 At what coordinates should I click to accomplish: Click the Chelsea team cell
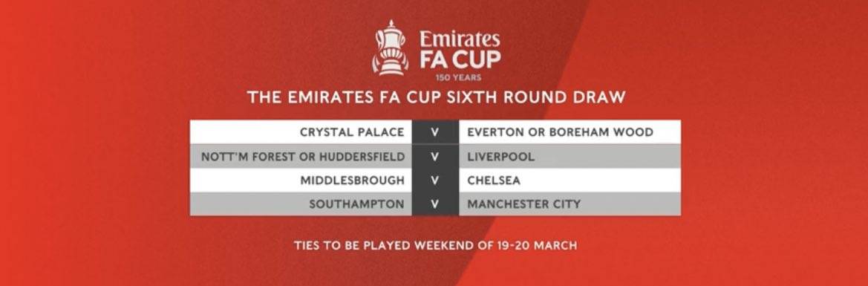[x=570, y=181]
